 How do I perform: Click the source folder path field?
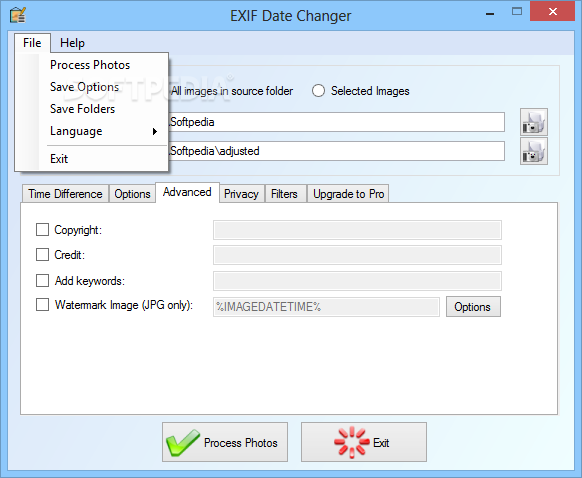[x=336, y=122]
